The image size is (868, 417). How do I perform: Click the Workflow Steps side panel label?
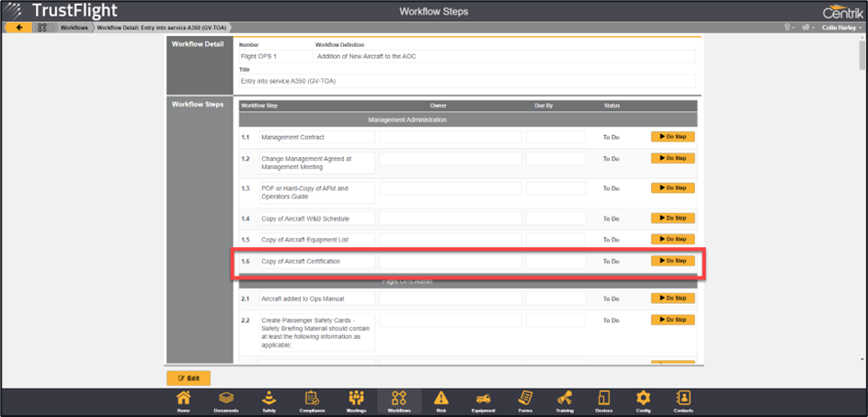(x=198, y=104)
